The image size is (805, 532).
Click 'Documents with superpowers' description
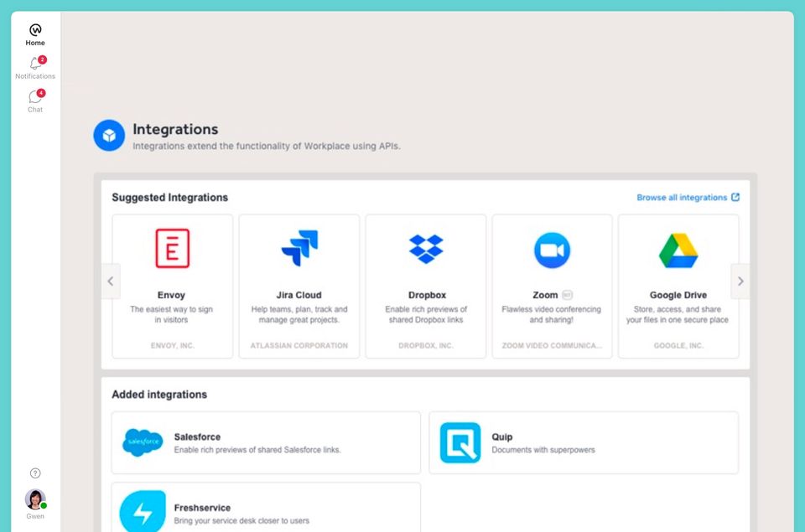pos(543,450)
